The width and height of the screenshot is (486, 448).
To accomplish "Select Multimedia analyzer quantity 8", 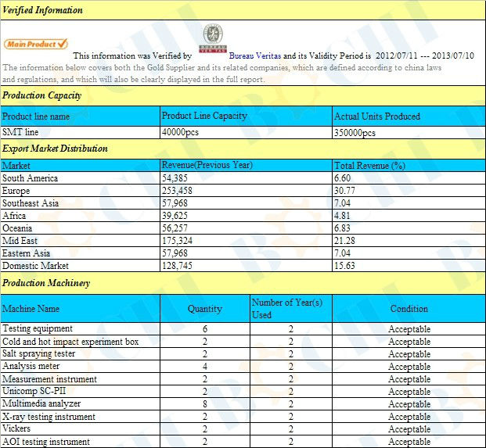I will [205, 404].
